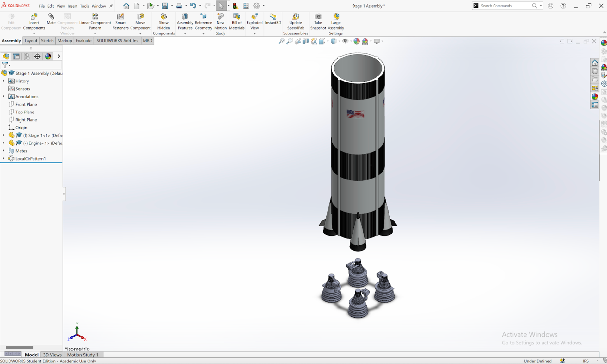Click the Help question mark icon
This screenshot has width=607, height=364.
[563, 6]
